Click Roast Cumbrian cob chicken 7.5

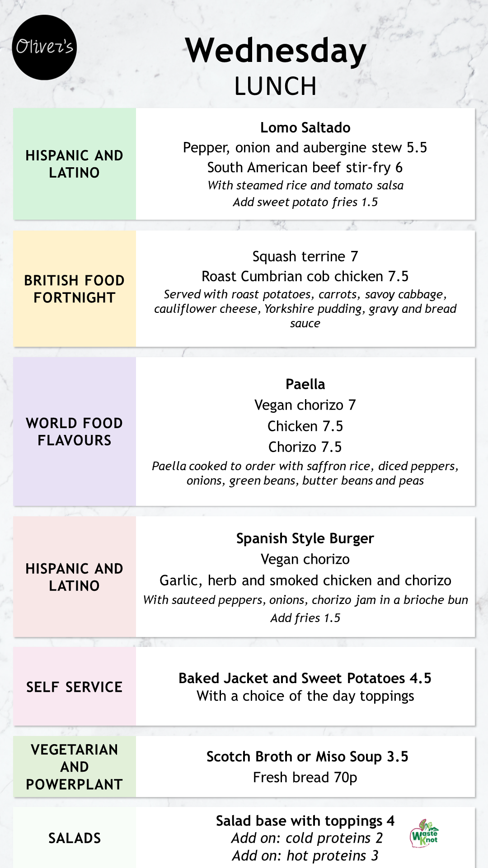tap(305, 276)
